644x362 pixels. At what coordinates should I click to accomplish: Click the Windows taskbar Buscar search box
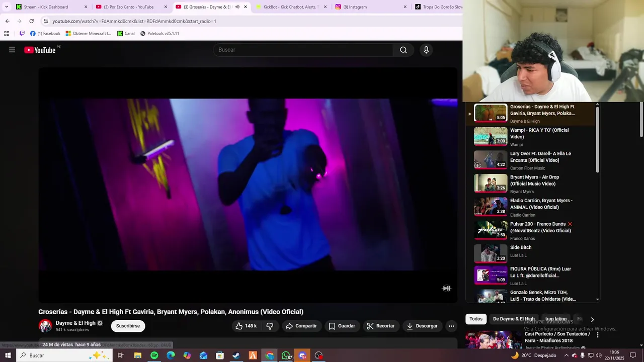point(64,355)
